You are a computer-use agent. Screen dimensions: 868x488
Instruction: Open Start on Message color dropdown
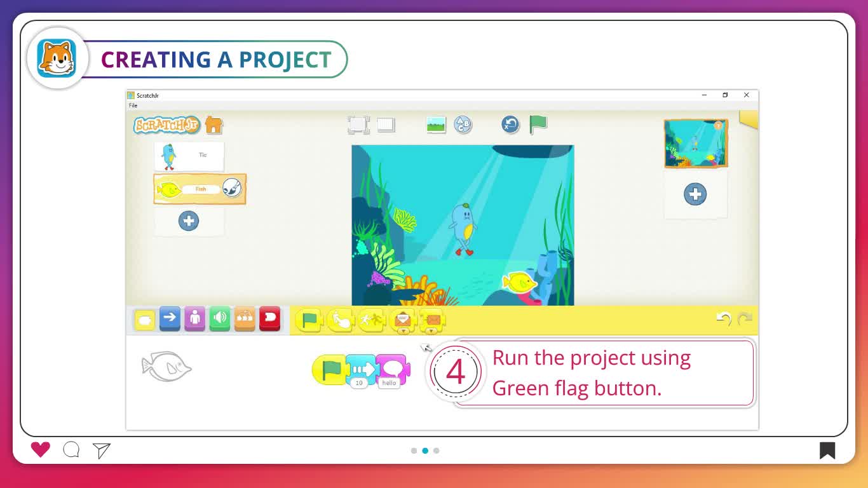click(403, 331)
